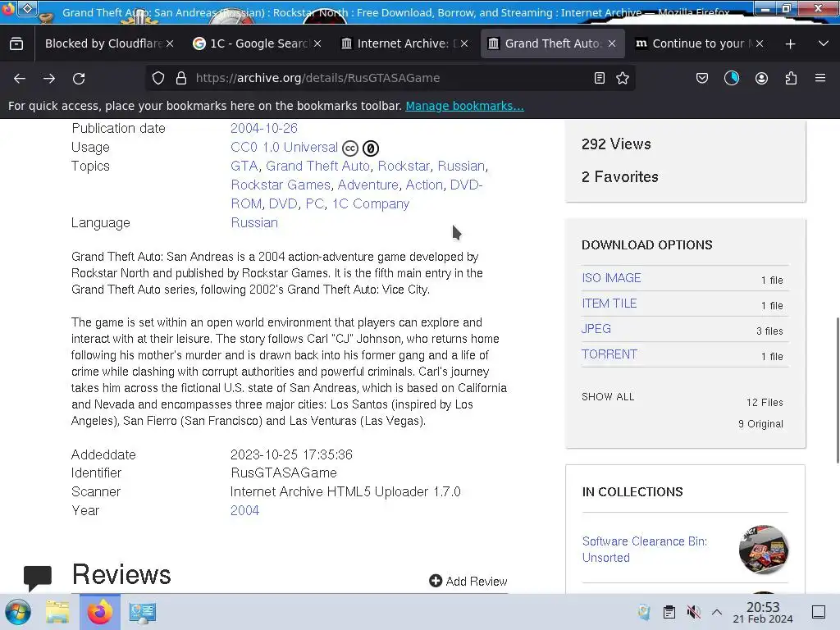This screenshot has width=840, height=630.
Task: Open the Manage bookmarks link
Action: coord(464,106)
